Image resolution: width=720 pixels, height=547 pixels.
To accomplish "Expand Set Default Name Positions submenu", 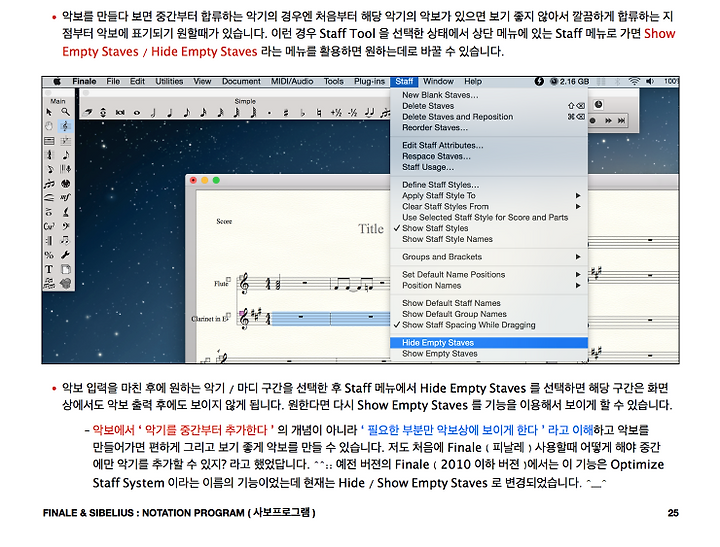I will pos(489,275).
